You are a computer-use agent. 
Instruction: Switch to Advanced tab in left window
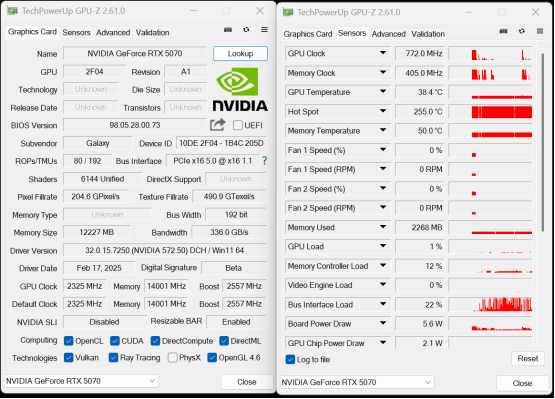113,33
